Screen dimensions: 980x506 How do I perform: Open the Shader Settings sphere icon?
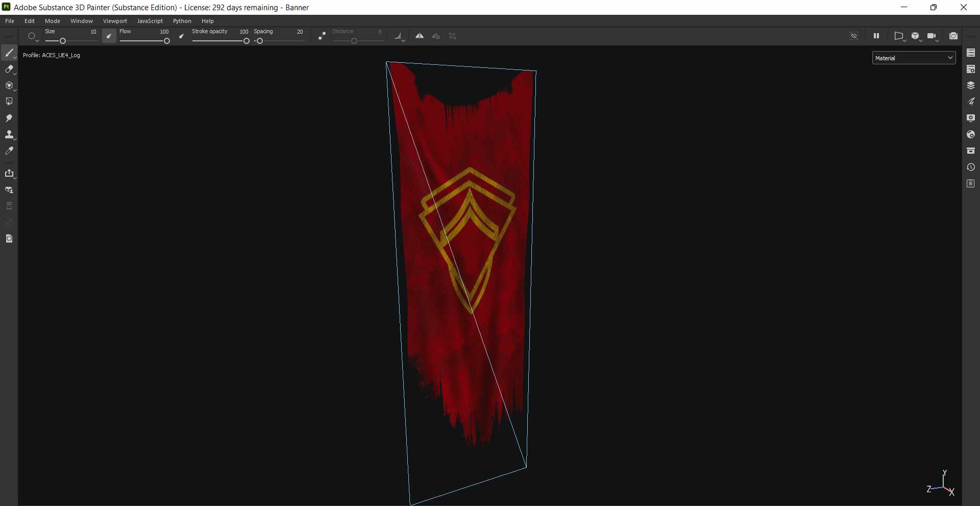point(971,134)
